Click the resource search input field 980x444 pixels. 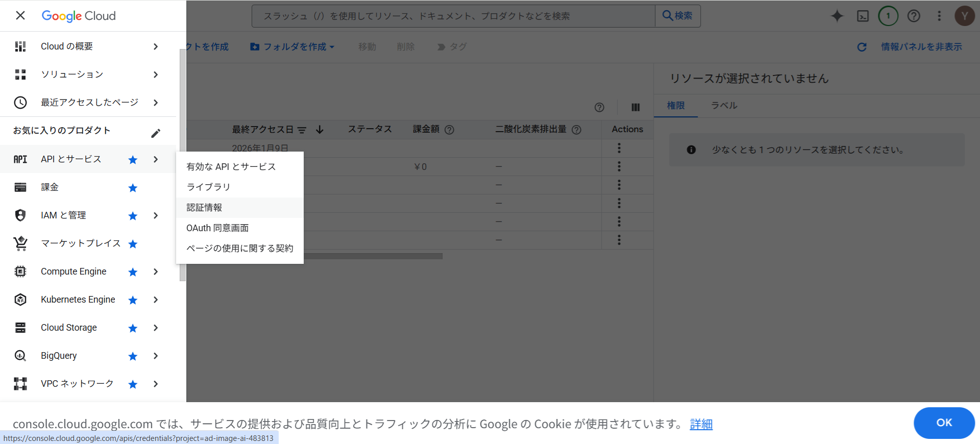pos(453,16)
